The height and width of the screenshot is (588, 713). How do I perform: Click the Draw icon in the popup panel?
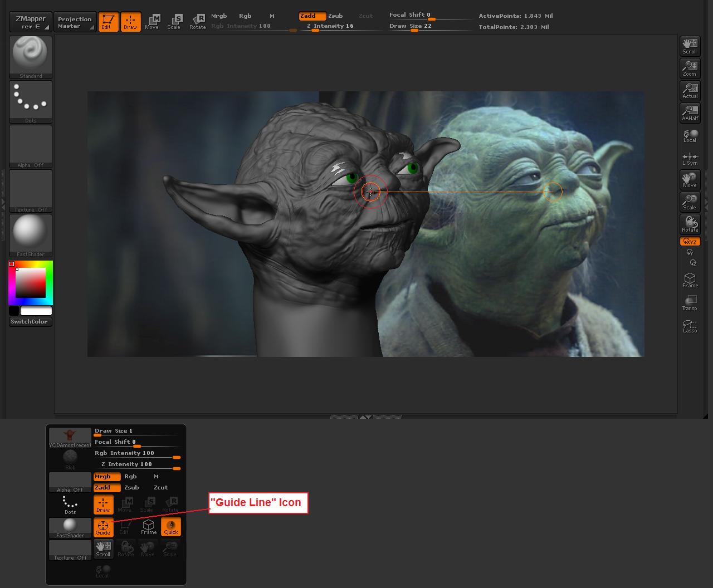pos(103,504)
